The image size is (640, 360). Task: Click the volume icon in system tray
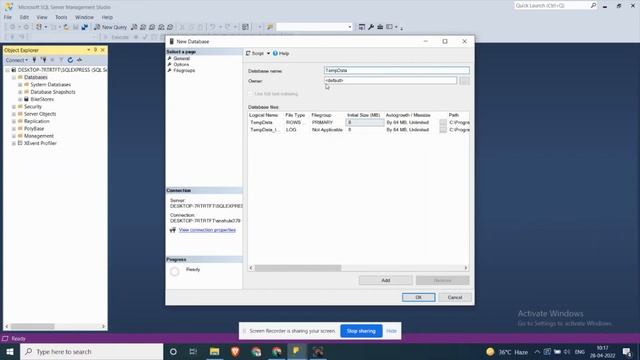(x=567, y=352)
